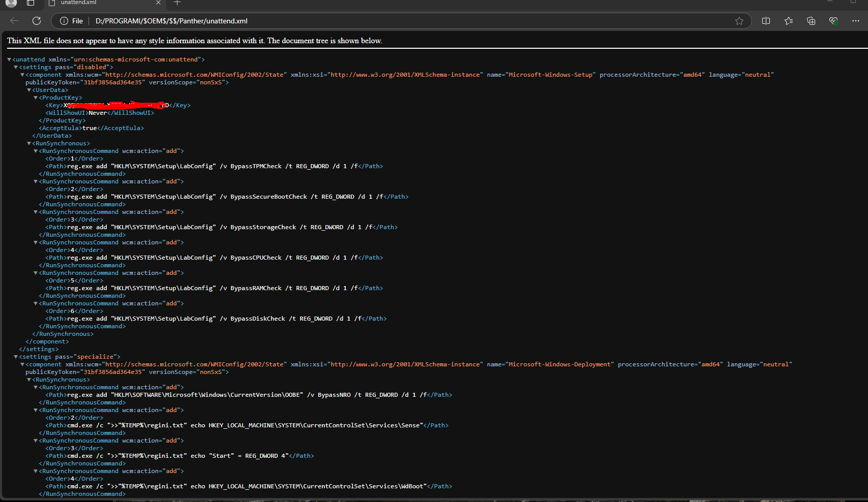Click the BypassCPUCheck reg.exe Path line
Screen dimensions: 868x502
click(x=214, y=258)
